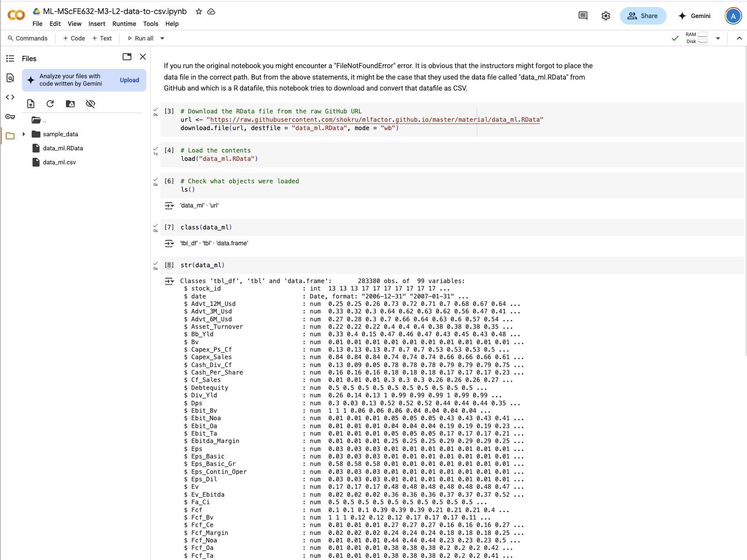This screenshot has width=747, height=560.
Task: Toggle output icon for str(data_ml) cell
Action: point(169,281)
